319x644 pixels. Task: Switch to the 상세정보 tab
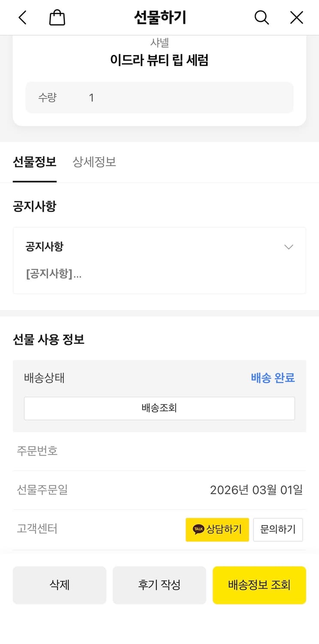click(x=94, y=162)
